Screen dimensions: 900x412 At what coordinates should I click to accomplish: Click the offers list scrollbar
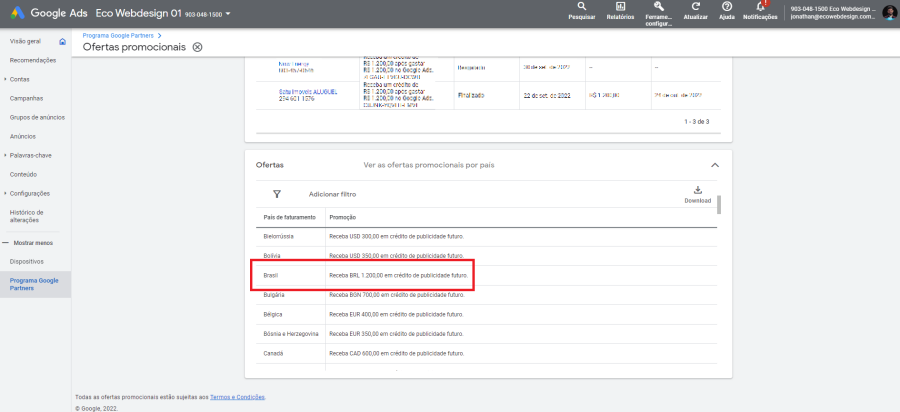719,204
